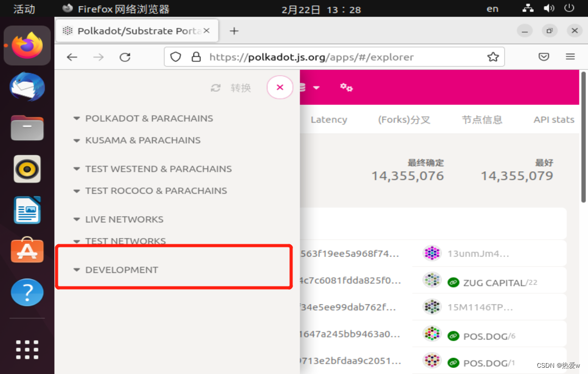
Task: Open Rhythmbox music player icon
Action: coord(28,169)
